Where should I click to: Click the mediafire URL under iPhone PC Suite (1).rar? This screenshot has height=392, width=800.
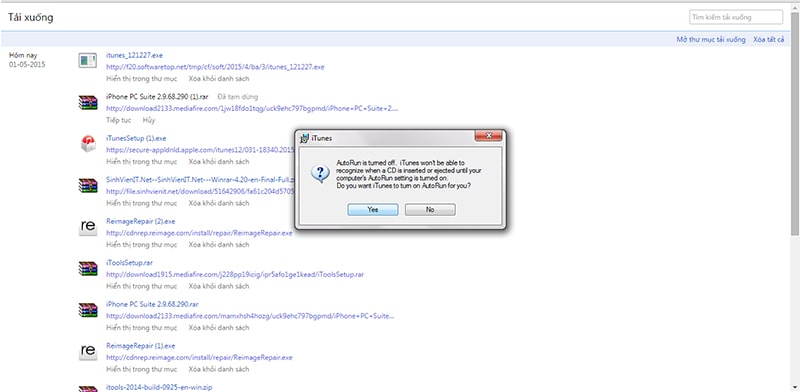point(252,108)
